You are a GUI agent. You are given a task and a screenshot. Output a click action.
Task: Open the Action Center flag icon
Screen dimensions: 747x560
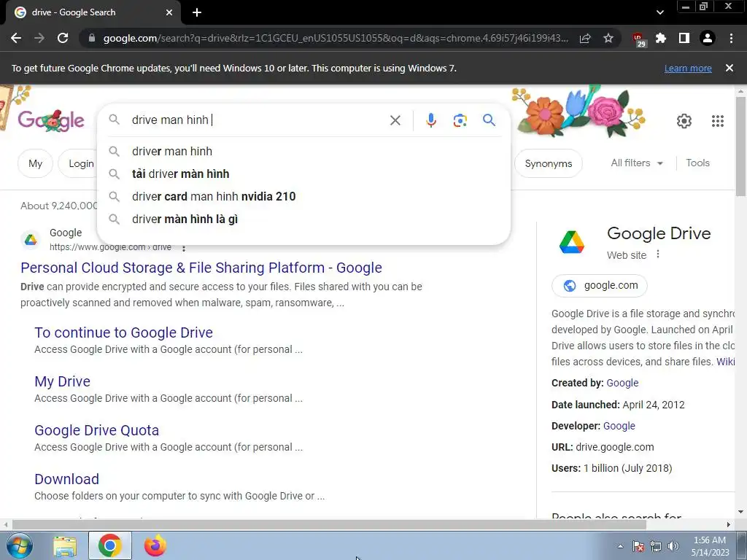pyautogui.click(x=638, y=546)
